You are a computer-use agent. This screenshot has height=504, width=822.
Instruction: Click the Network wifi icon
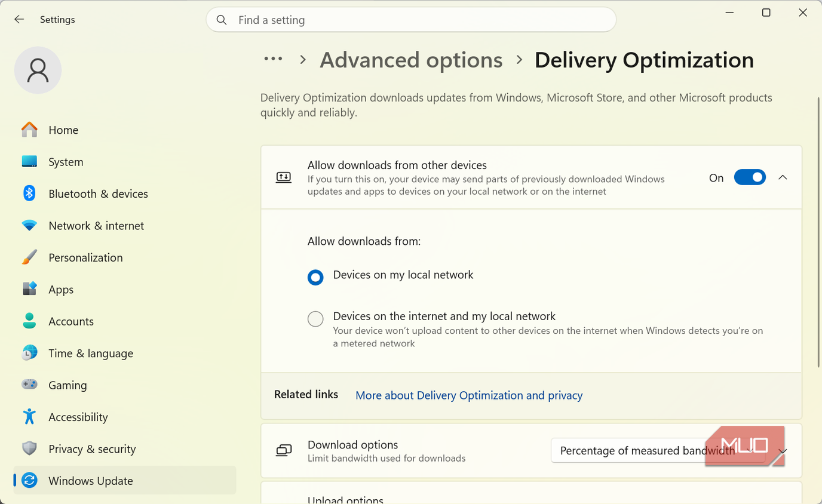click(x=29, y=226)
